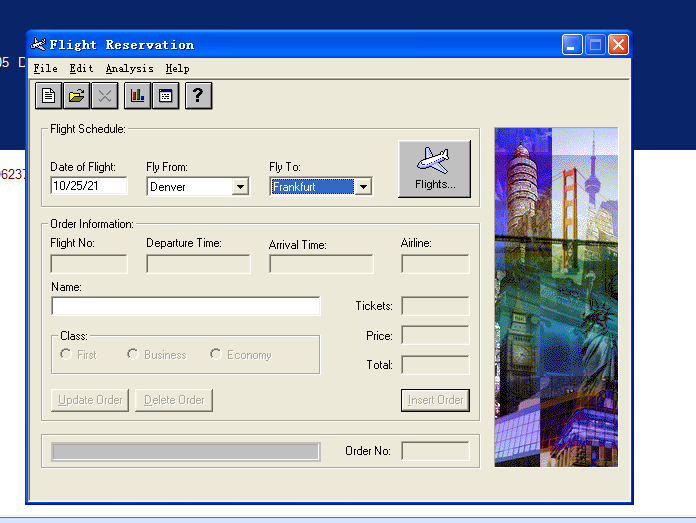Choose the Business class radio button
This screenshot has height=523, width=696.
click(133, 354)
